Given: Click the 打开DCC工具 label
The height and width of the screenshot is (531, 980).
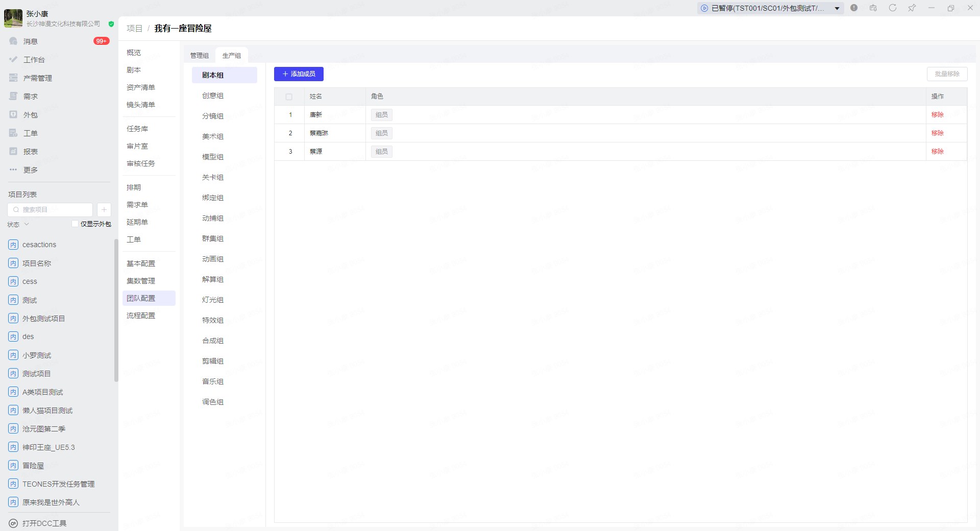Looking at the screenshot, I should [44, 523].
